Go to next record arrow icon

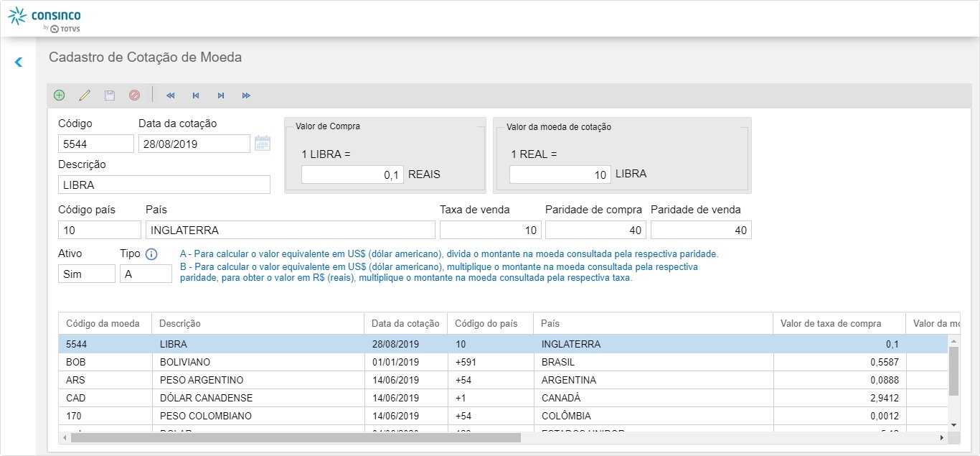click(x=221, y=95)
